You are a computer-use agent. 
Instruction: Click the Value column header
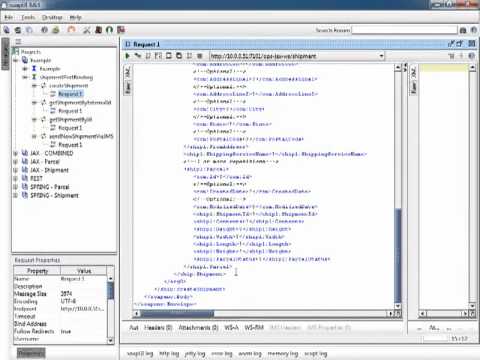(x=84, y=271)
